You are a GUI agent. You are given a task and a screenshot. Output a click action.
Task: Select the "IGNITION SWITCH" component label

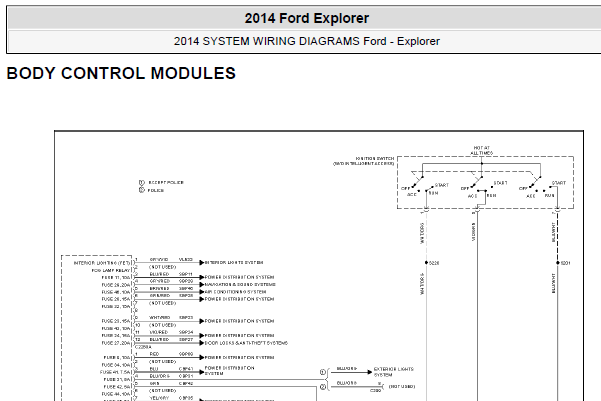[x=375, y=158]
